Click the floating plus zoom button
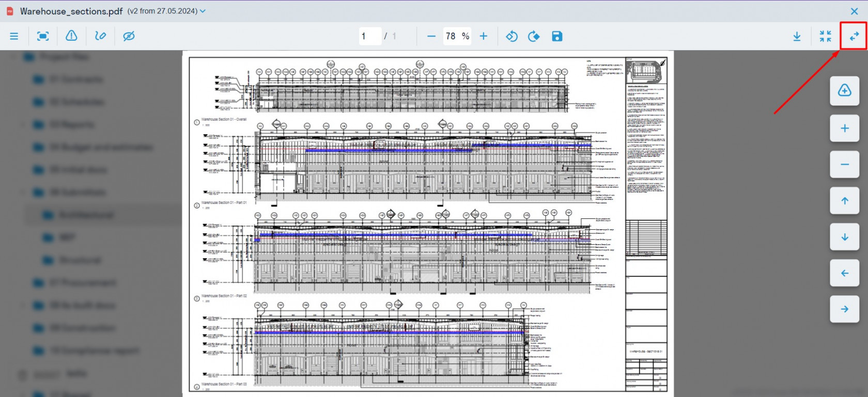 pyautogui.click(x=845, y=128)
